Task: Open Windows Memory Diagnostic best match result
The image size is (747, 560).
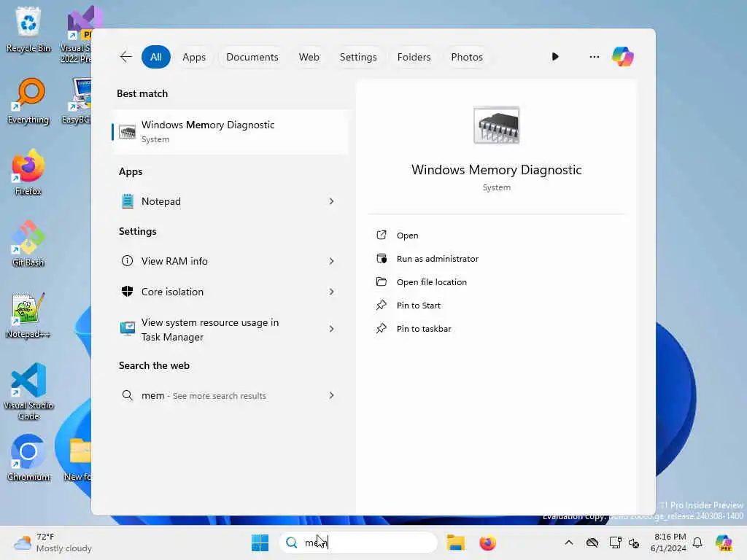Action: click(230, 132)
